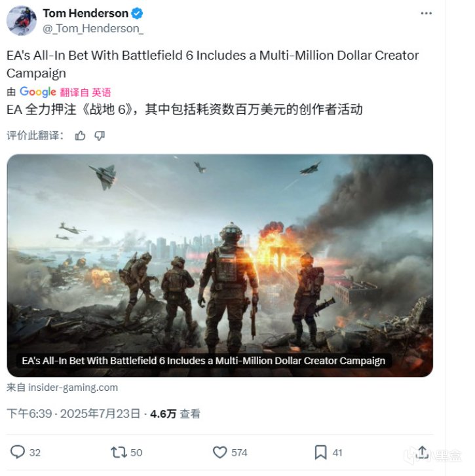475x476 pixels.
Task: Open the share upload icon
Action: tap(422, 452)
